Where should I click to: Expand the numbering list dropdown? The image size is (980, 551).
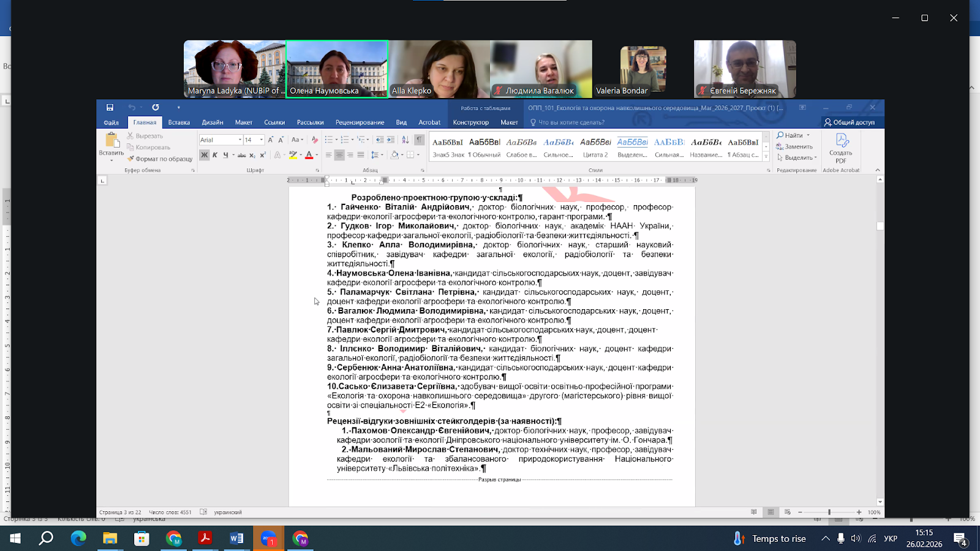pyautogui.click(x=352, y=140)
